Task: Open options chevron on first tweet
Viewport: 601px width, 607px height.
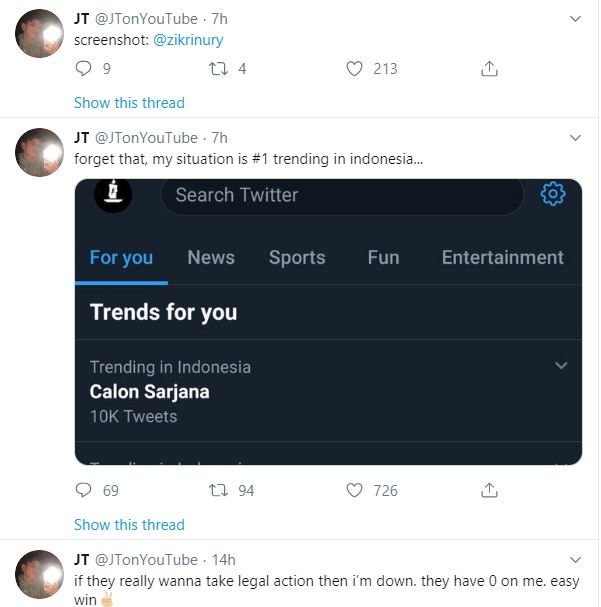Action: [x=575, y=19]
